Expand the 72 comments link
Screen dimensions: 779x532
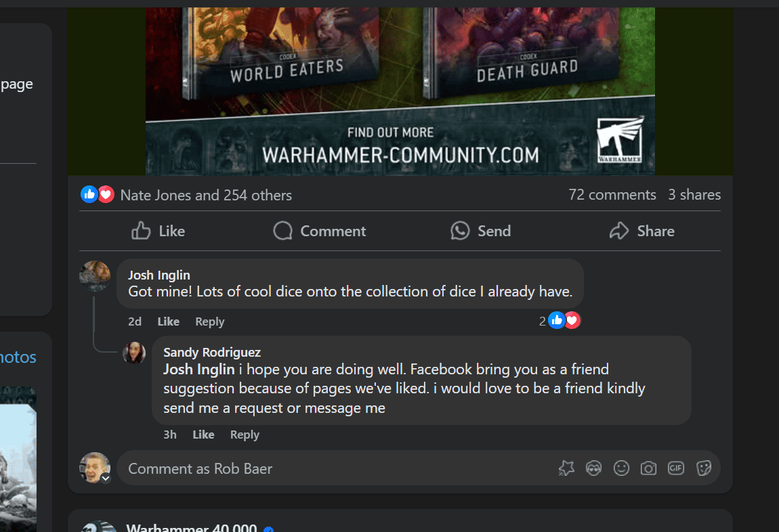612,194
